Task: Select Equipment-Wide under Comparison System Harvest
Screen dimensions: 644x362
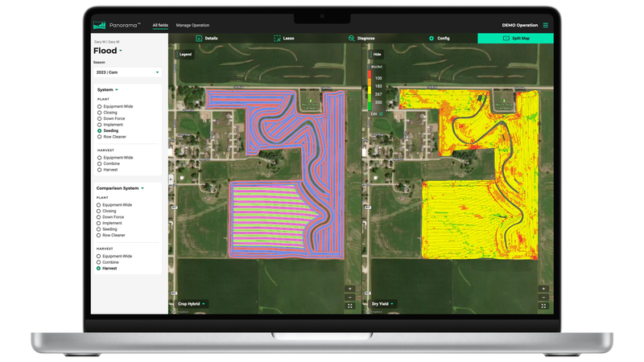Action: pyautogui.click(x=114, y=256)
